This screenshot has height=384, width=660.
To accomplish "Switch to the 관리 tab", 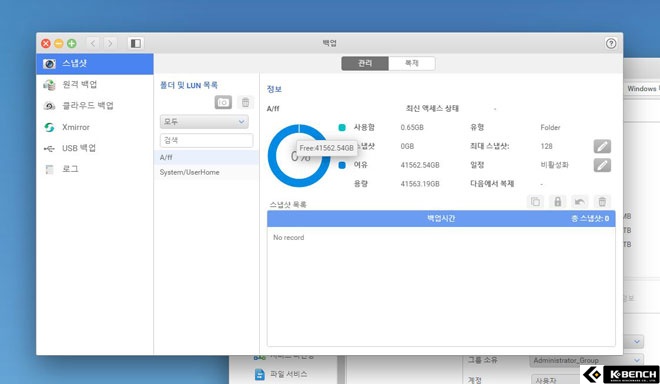I will (365, 63).
